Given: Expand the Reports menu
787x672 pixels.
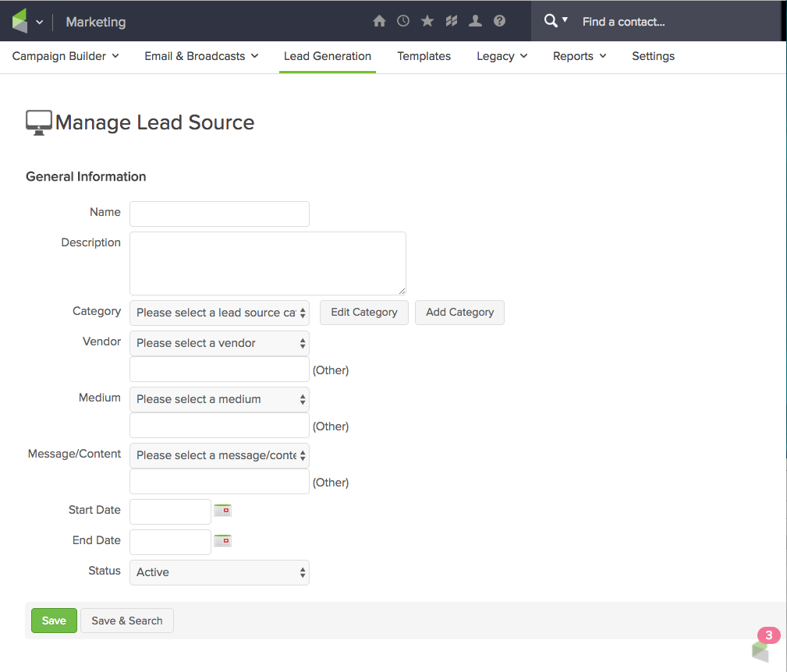Looking at the screenshot, I should [x=579, y=56].
